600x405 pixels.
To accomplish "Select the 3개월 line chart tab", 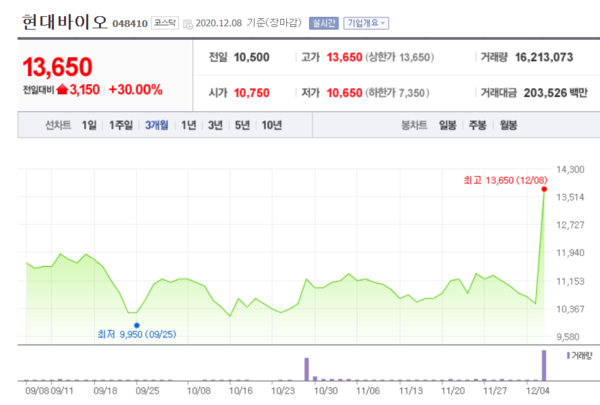I will 157,125.
